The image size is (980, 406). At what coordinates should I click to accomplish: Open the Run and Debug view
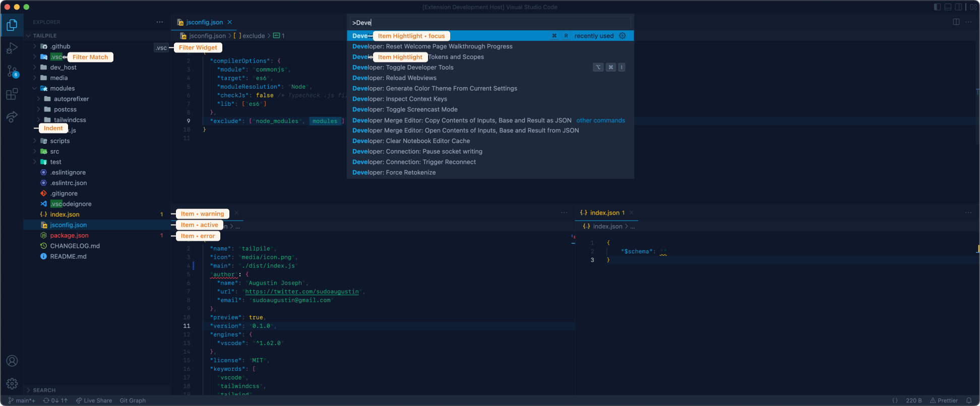pos(12,48)
